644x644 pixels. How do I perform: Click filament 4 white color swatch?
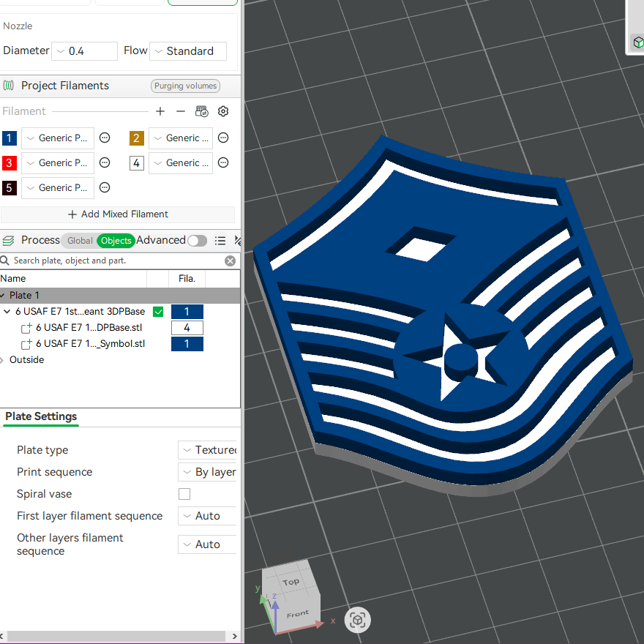coord(136,163)
